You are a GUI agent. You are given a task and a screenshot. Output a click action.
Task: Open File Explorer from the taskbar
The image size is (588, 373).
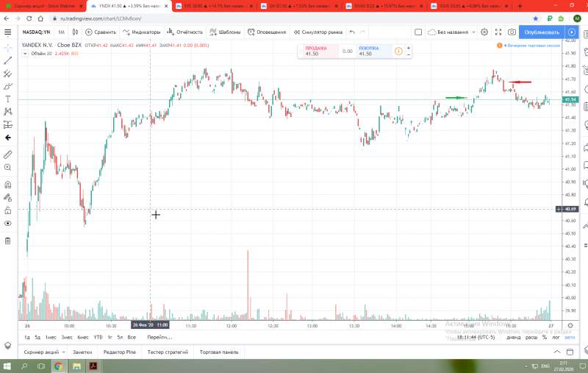tap(76, 366)
